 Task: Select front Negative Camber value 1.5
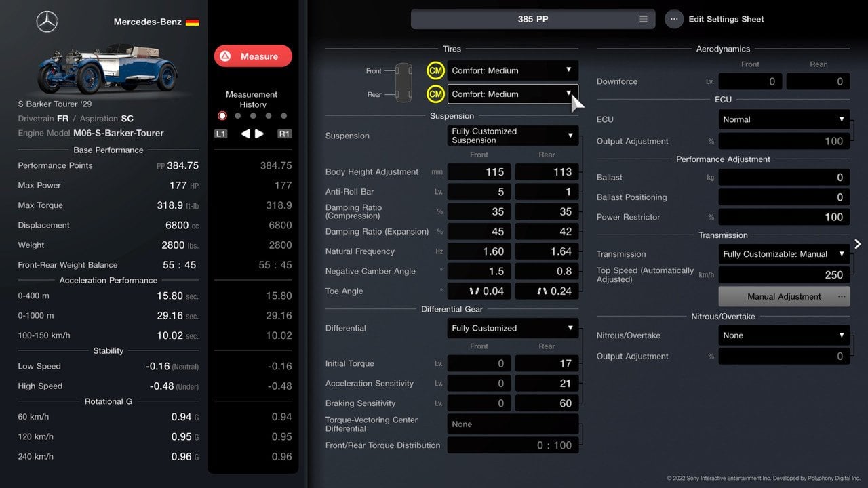tap(479, 271)
